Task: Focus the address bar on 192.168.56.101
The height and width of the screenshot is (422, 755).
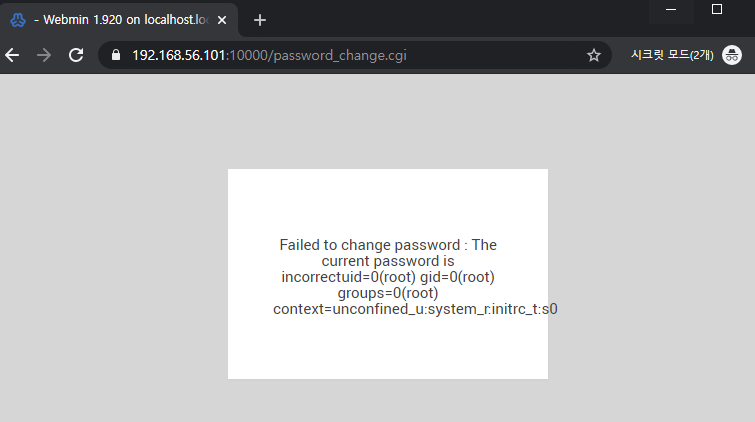Action: point(179,55)
